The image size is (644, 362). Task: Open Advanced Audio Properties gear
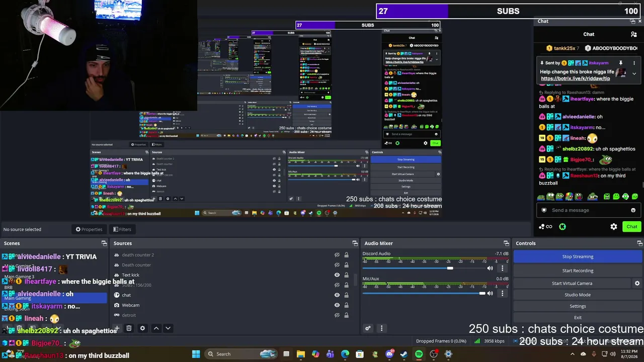tap(368, 328)
